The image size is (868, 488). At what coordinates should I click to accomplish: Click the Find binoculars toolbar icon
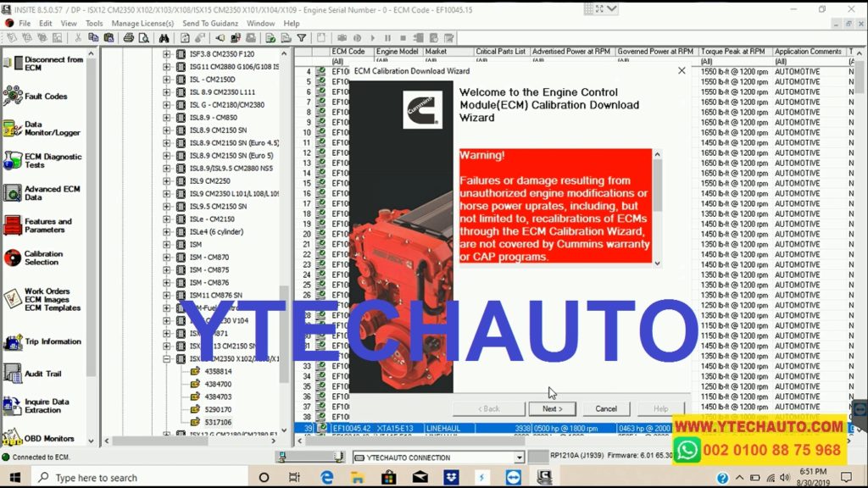(164, 38)
